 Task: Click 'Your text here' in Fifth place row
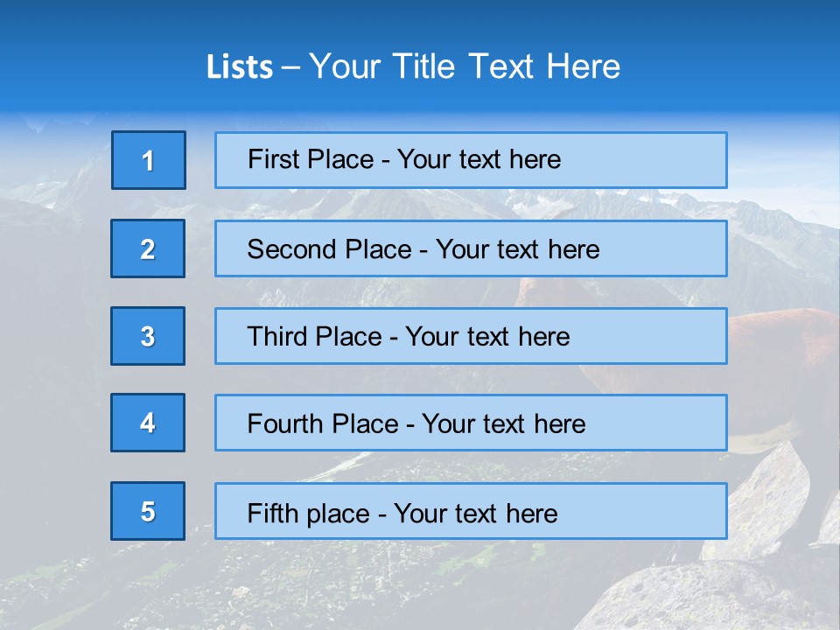tap(475, 513)
